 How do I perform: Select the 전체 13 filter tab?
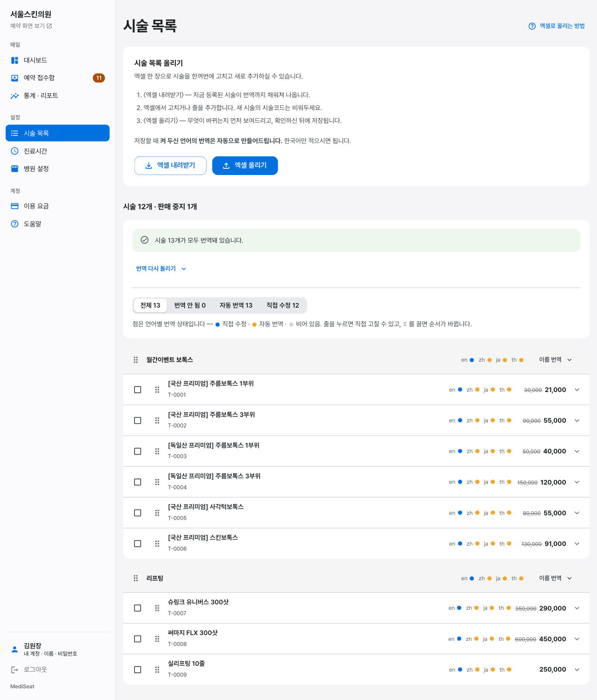150,305
